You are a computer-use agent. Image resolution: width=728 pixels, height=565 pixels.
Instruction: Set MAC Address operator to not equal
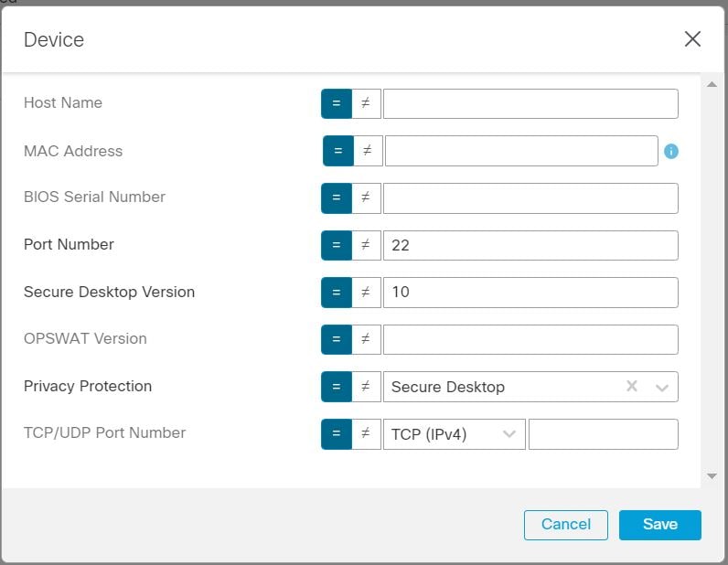[x=368, y=151]
